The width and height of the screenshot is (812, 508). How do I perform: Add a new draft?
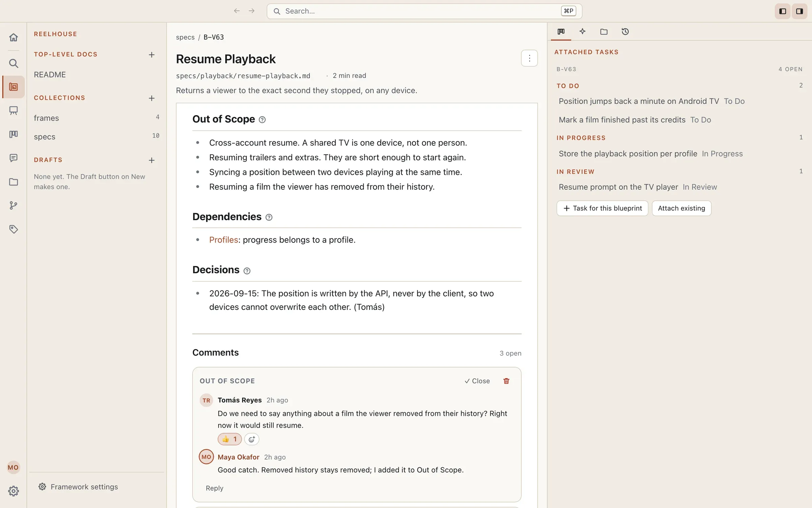click(x=152, y=160)
